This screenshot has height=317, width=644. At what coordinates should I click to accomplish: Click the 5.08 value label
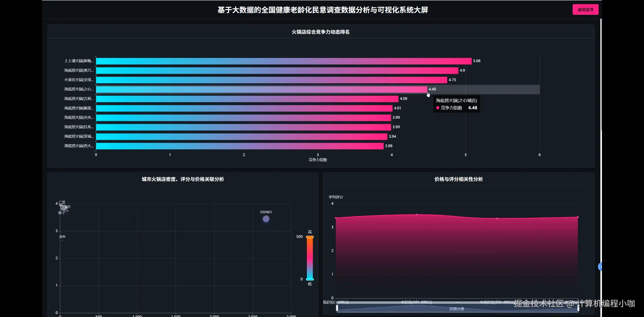click(x=477, y=61)
